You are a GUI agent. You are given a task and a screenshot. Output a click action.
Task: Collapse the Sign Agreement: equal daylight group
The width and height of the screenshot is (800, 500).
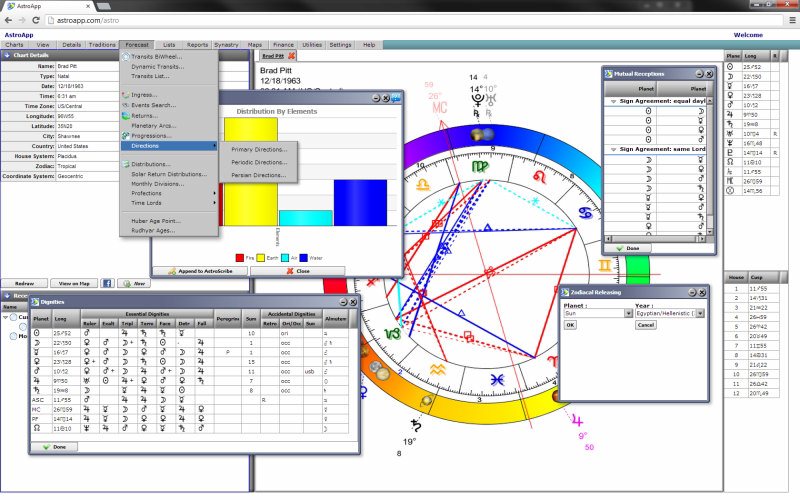coord(611,101)
